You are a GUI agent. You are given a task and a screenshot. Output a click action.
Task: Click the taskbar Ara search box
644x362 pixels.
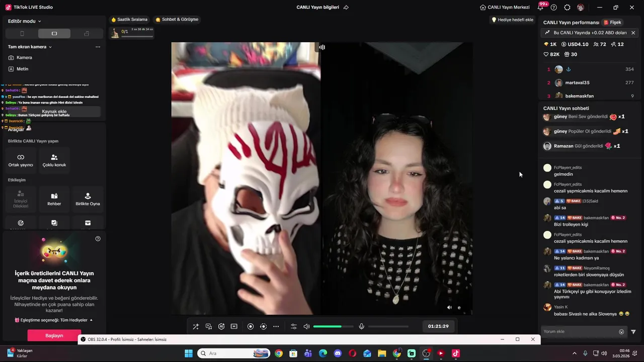(x=233, y=353)
